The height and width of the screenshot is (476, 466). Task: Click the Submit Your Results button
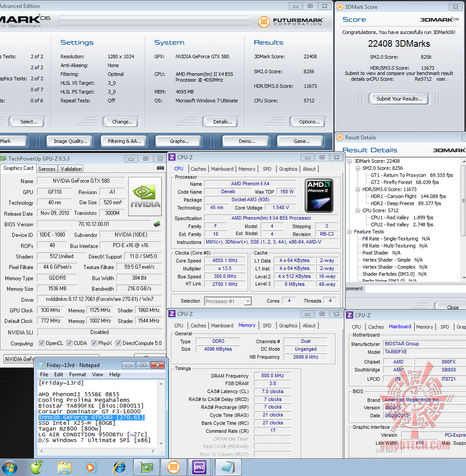pos(399,99)
